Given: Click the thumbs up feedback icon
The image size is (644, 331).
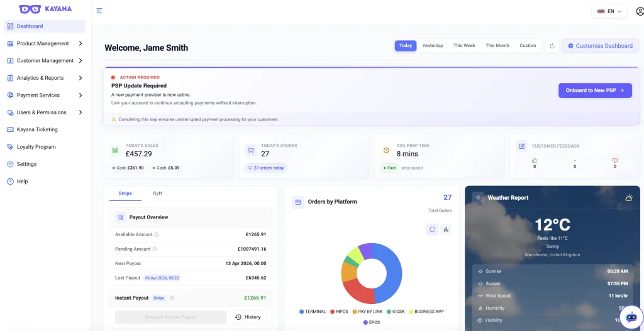Looking at the screenshot, I should (535, 160).
